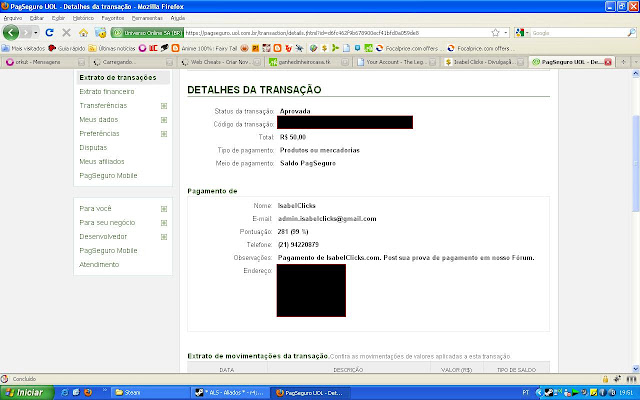Open Windows Start menu Iniciar
Screen dimensions: 640x400
[x=27, y=393]
